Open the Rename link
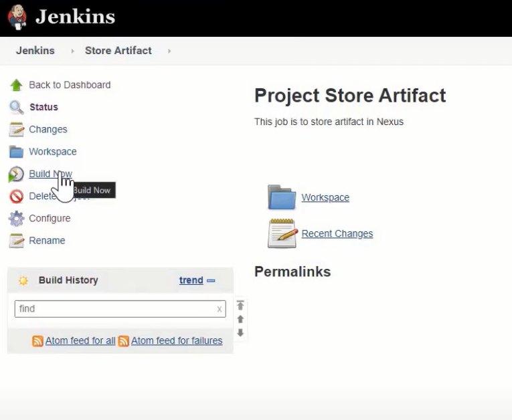The height and width of the screenshot is (420, 512). pos(47,241)
